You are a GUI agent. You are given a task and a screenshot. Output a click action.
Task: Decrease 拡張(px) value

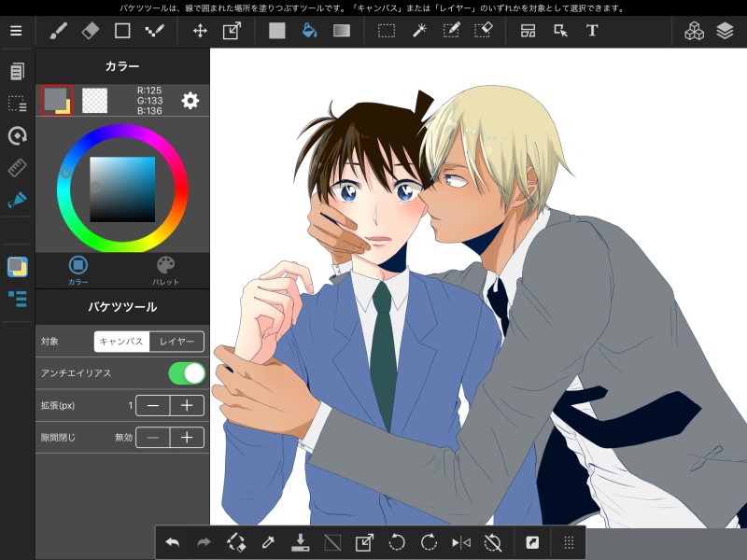(x=153, y=406)
